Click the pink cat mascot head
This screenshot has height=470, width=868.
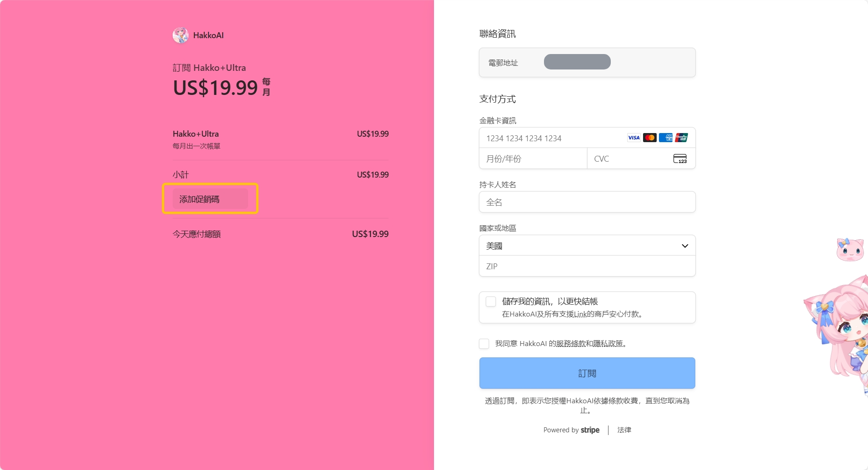[x=849, y=250]
